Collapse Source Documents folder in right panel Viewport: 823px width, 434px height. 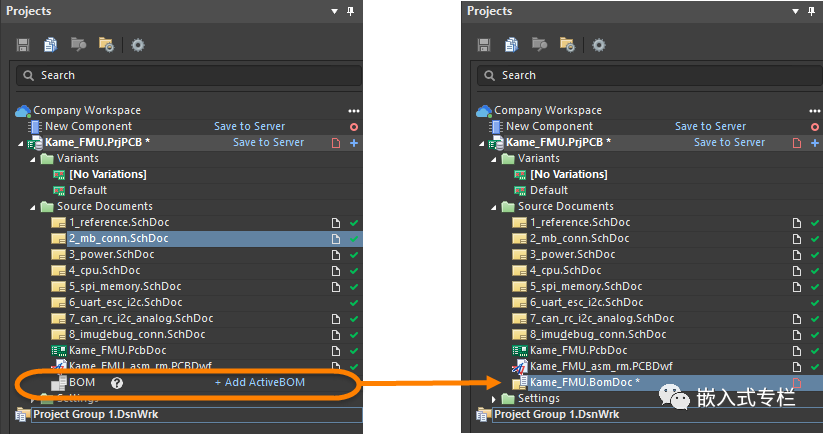click(x=493, y=207)
